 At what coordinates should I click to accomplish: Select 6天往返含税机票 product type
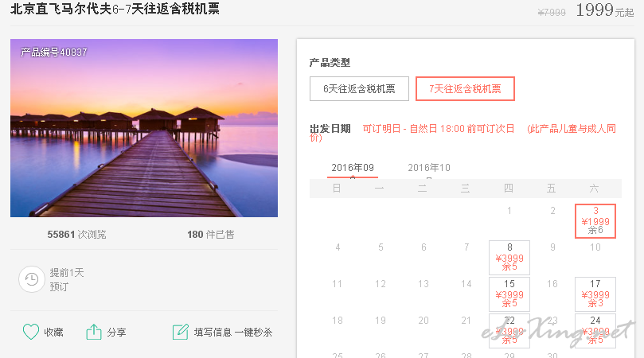[359, 88]
